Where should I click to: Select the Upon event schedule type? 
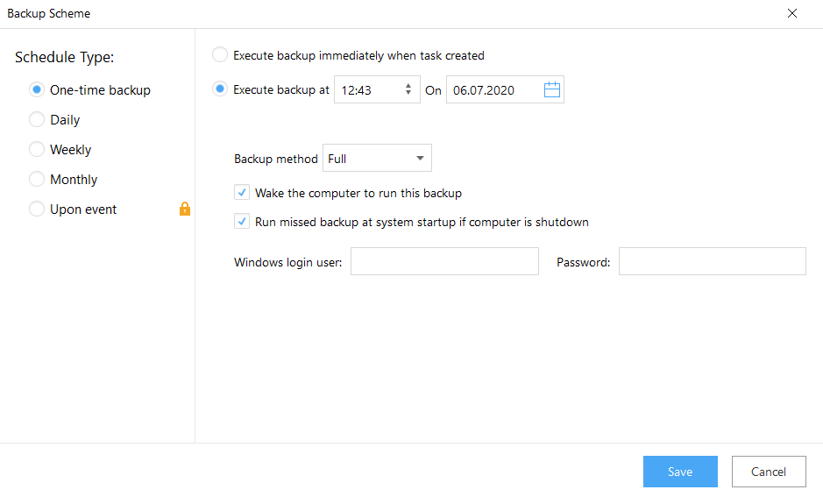[x=37, y=209]
